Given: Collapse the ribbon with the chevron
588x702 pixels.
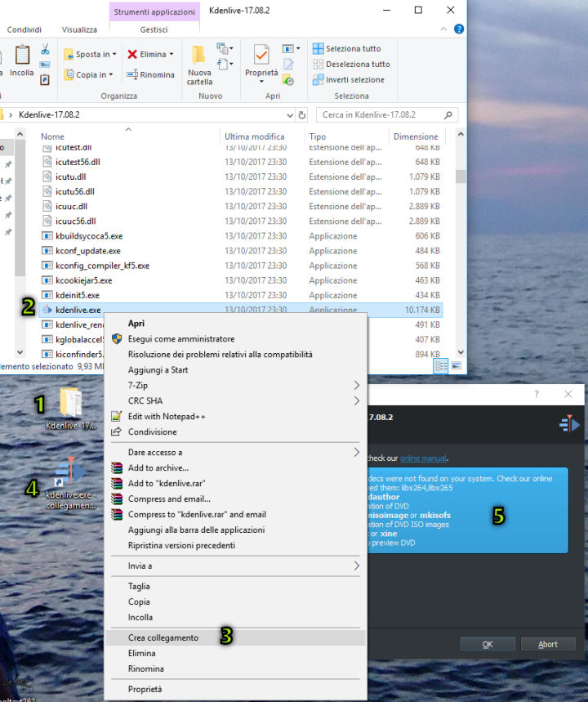Looking at the screenshot, I should point(443,29).
